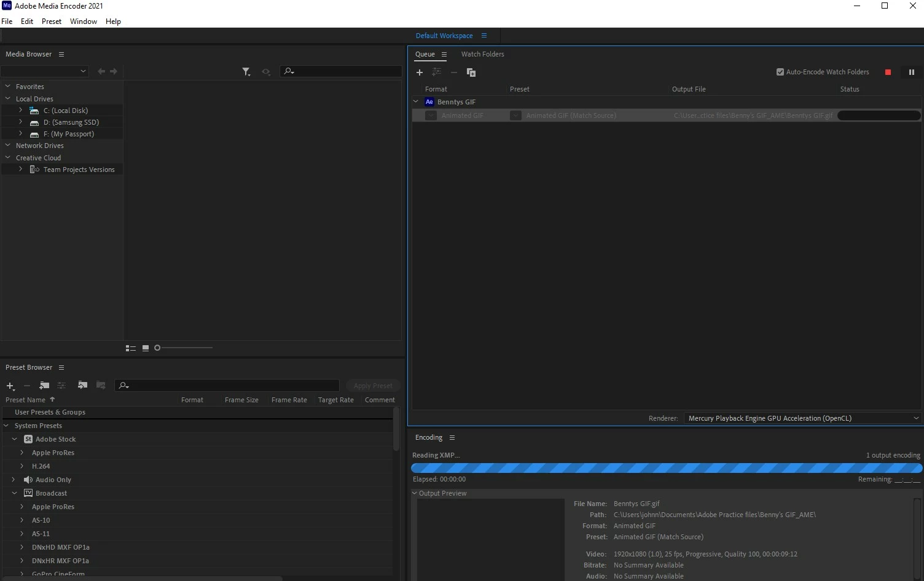Screen dimensions: 924x581
Task: Click the Create New Preset plus icon
Action: (x=10, y=386)
